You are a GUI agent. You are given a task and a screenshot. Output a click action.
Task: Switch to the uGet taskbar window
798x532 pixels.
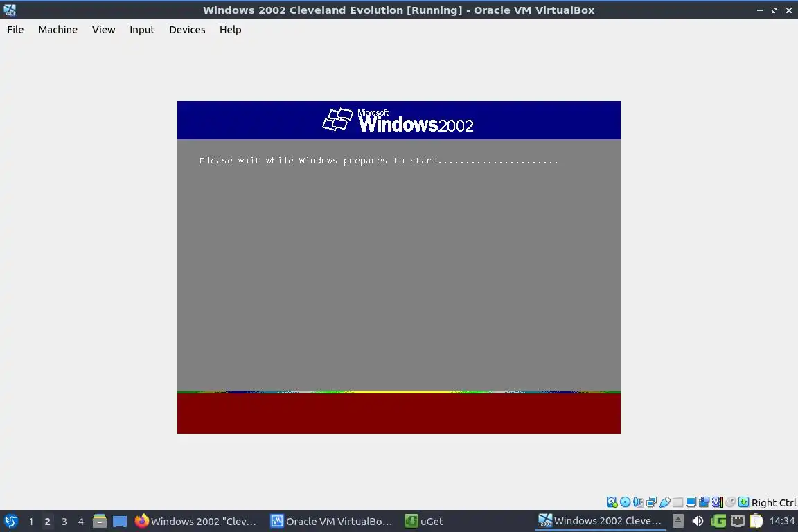point(424,522)
